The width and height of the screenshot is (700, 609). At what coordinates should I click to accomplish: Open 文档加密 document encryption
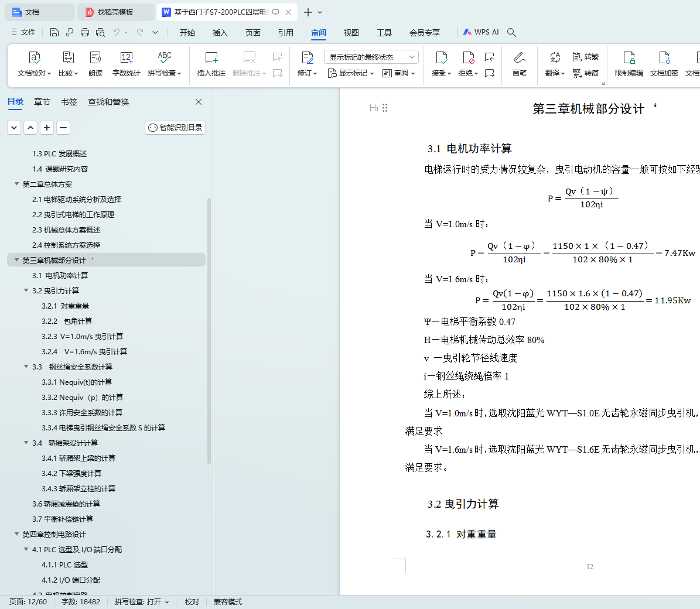[664, 64]
